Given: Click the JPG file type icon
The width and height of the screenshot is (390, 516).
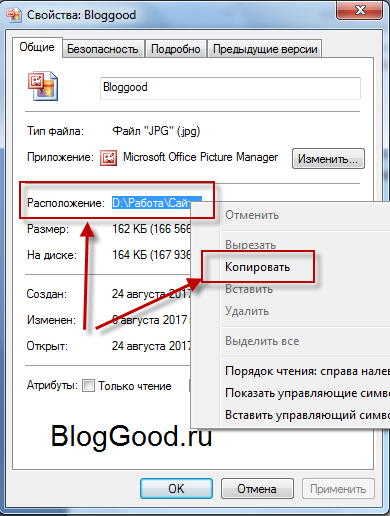Looking at the screenshot, I should [x=43, y=86].
